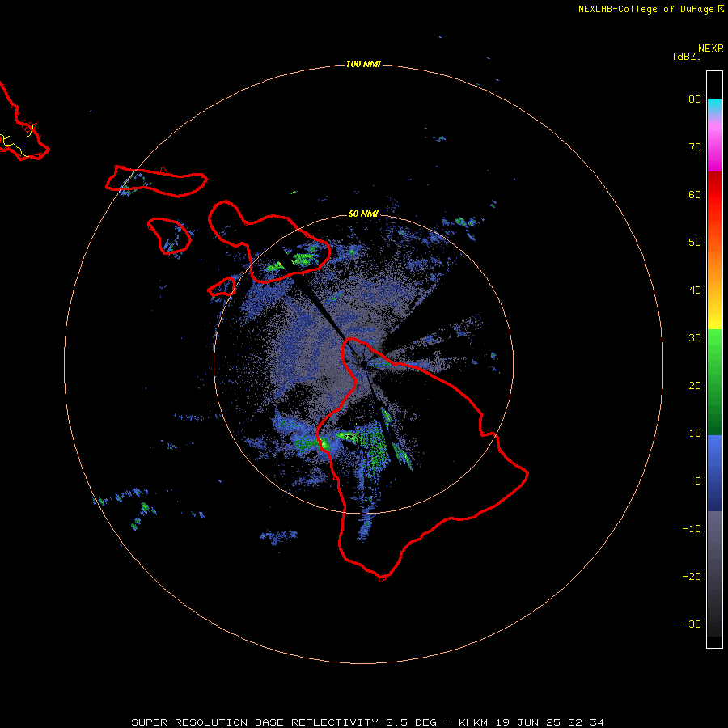The width and height of the screenshot is (728, 728).
Task: Click the cyan segment of the color bar
Action: tap(714, 105)
